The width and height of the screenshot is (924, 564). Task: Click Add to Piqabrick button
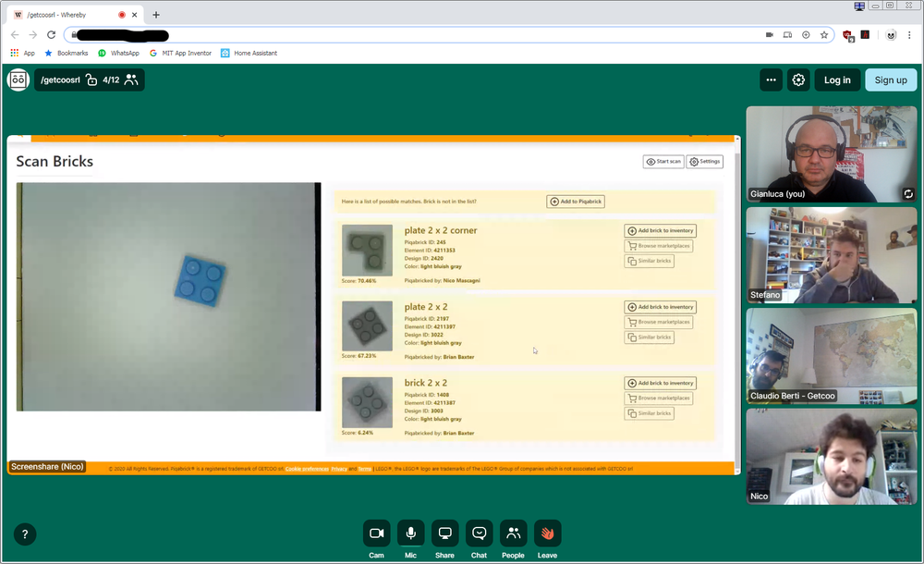[576, 202]
